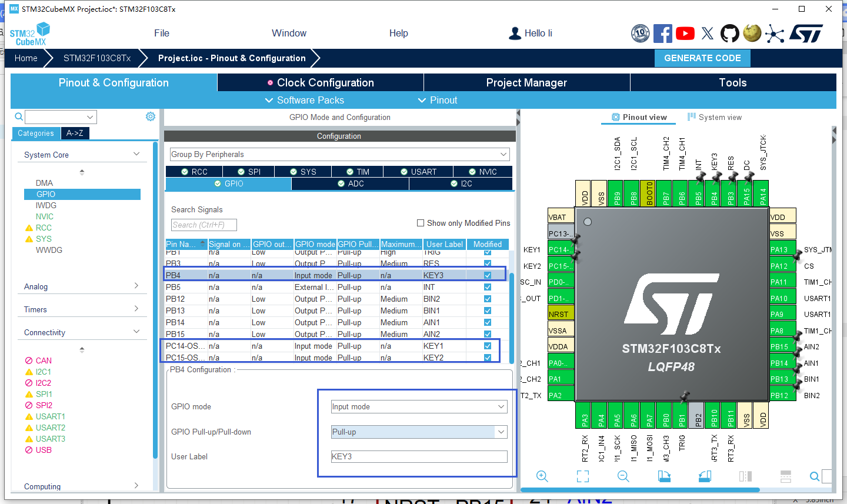This screenshot has height=504, width=847.
Task: Toggle the Modified checkbox for PB14
Action: 488,322
